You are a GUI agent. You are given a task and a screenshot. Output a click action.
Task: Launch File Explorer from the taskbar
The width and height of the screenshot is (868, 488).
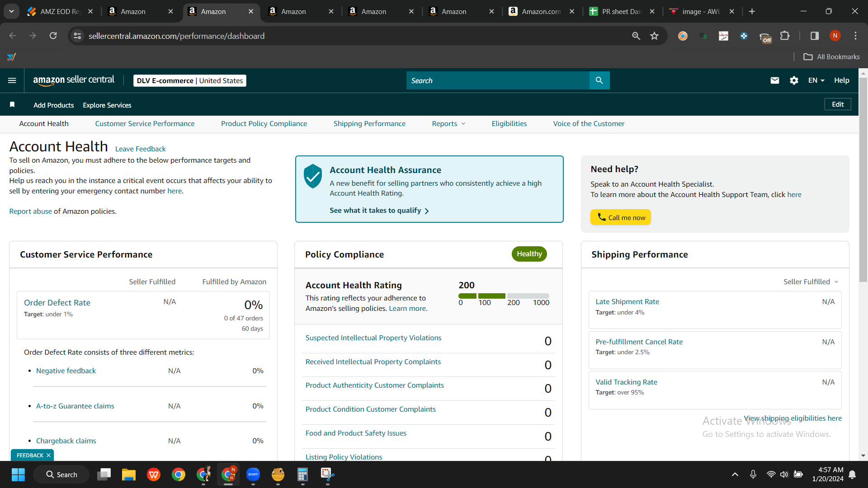tap(129, 474)
